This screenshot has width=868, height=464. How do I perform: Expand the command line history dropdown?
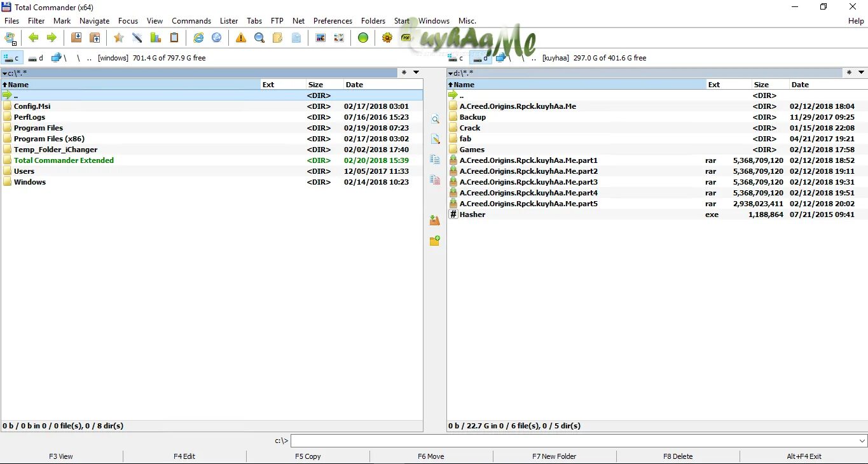(862, 440)
